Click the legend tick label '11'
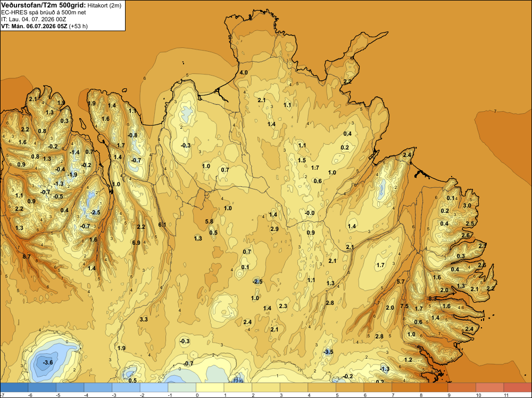This screenshot has width=532, height=398. [506, 395]
